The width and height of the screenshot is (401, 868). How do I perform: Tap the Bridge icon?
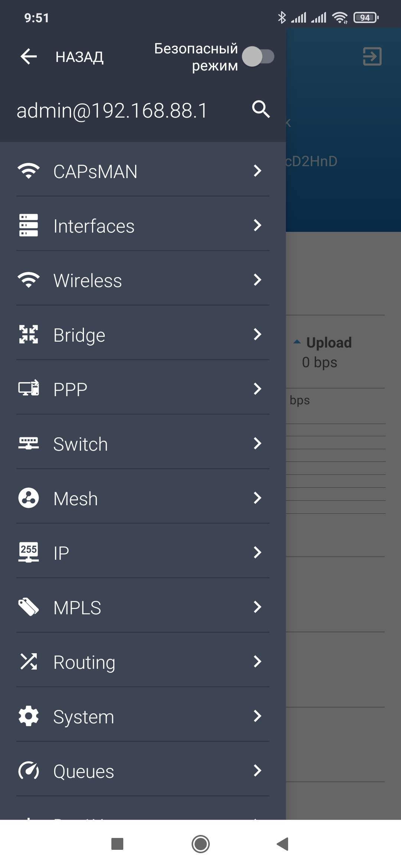(x=29, y=335)
